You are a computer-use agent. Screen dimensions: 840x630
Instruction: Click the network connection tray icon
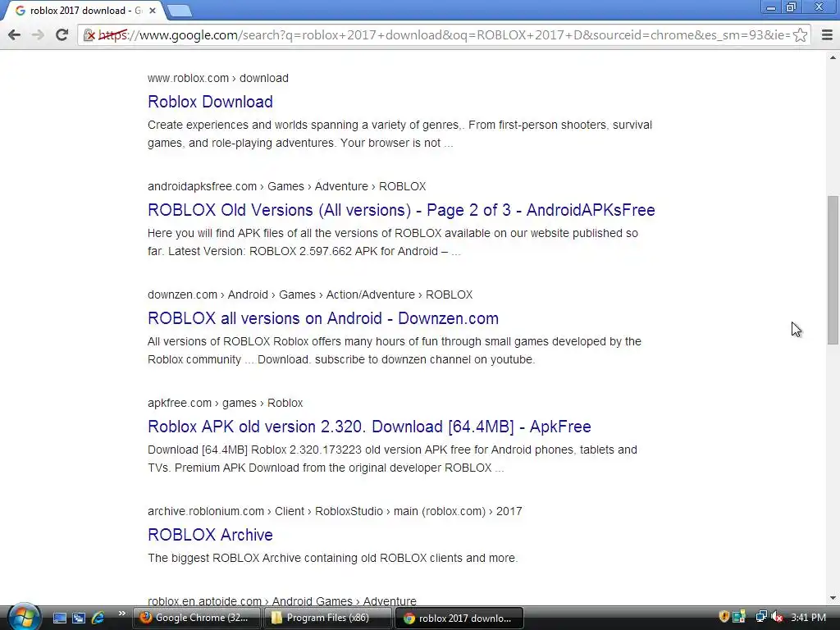click(760, 617)
